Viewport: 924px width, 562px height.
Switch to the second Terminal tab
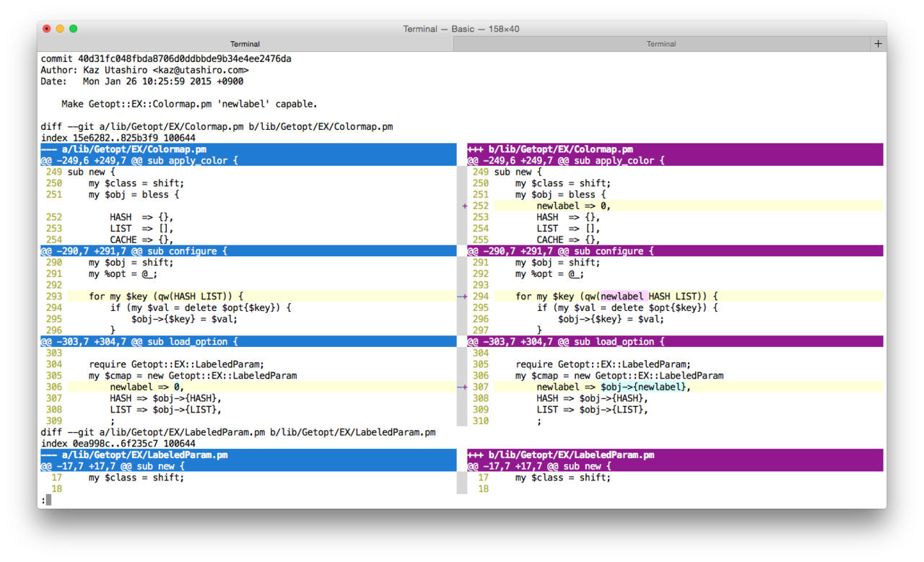[x=661, y=44]
